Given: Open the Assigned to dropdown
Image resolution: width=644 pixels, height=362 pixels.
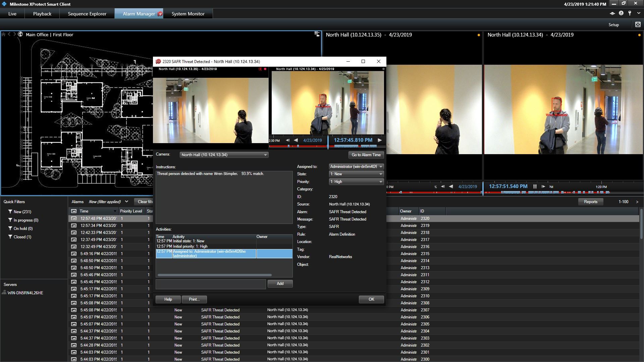Looking at the screenshot, I should pyautogui.click(x=356, y=167).
